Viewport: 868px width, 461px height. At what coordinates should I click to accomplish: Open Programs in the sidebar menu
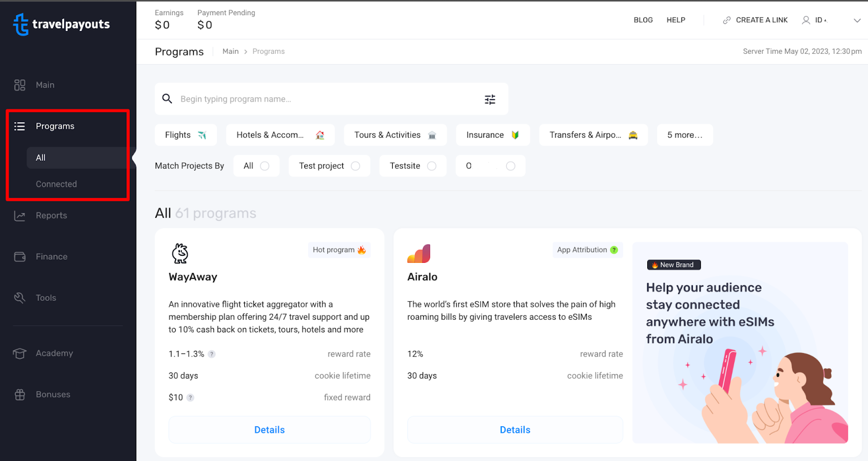pyautogui.click(x=55, y=126)
